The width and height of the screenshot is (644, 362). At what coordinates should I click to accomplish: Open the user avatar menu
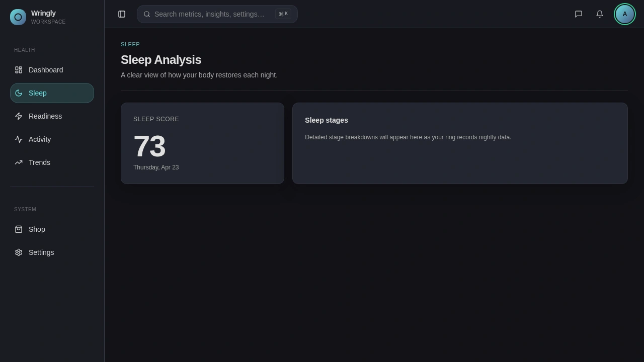[x=625, y=14]
